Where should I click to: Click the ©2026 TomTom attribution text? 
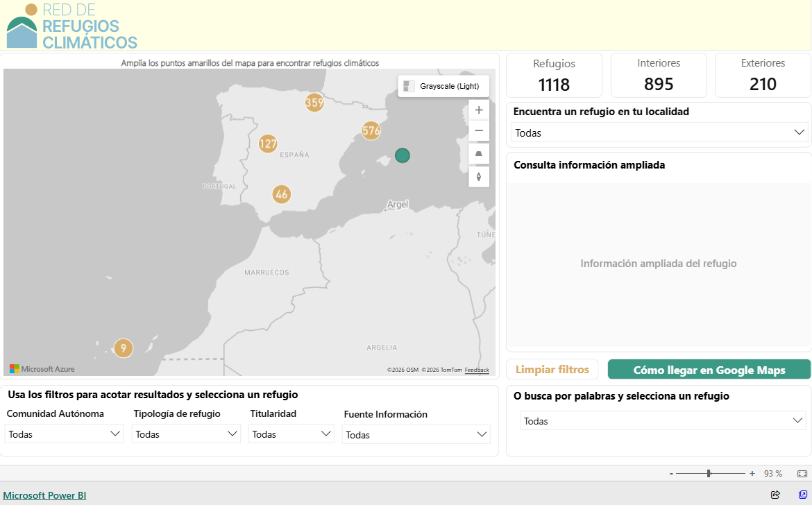coord(441,370)
